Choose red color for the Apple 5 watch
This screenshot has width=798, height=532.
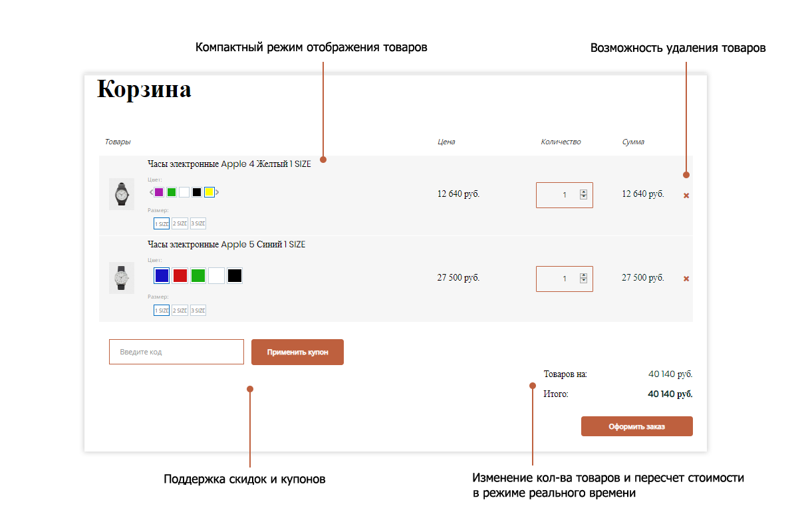[180, 275]
